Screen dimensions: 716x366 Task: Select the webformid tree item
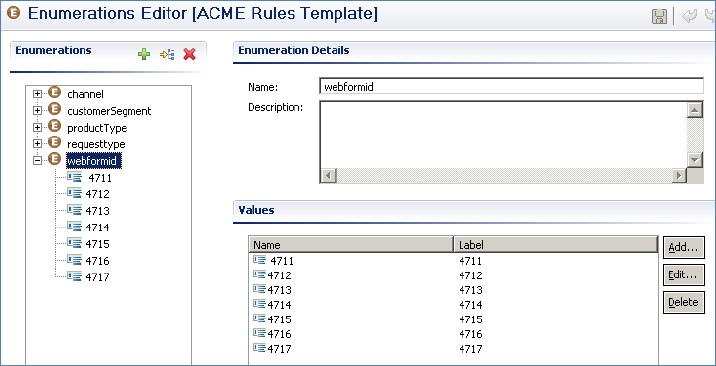(94, 161)
